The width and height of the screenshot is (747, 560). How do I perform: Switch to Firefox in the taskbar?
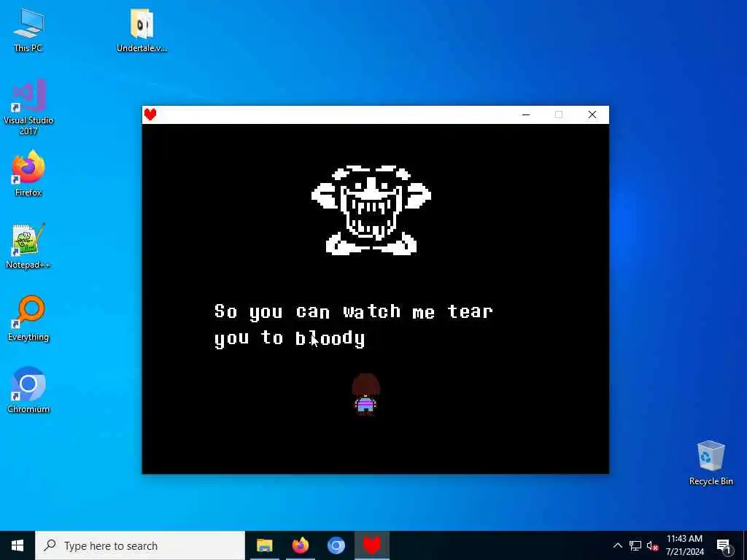coord(300,545)
